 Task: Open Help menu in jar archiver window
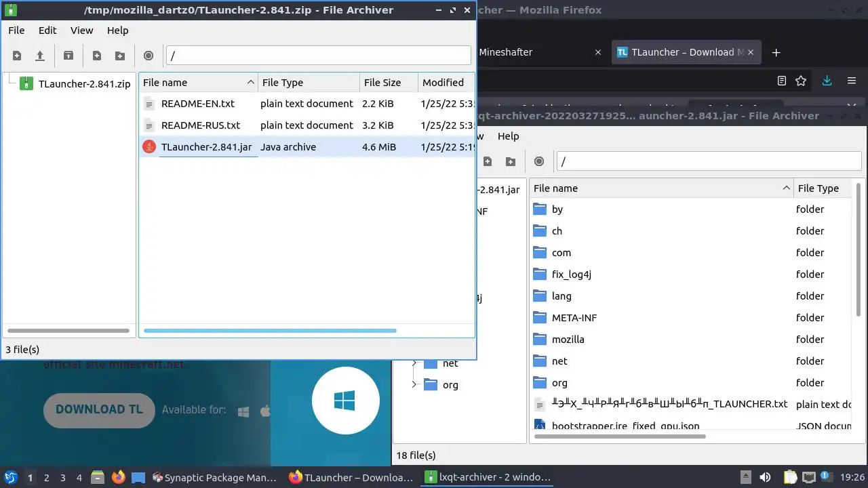pyautogui.click(x=509, y=136)
